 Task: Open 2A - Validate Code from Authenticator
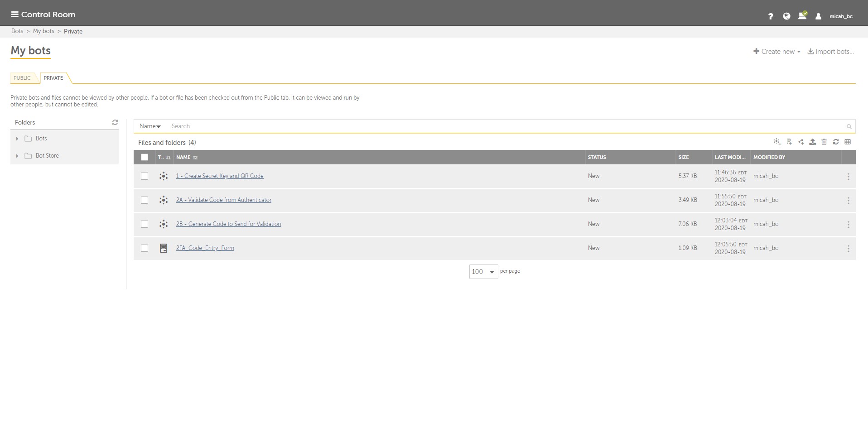[x=224, y=200]
